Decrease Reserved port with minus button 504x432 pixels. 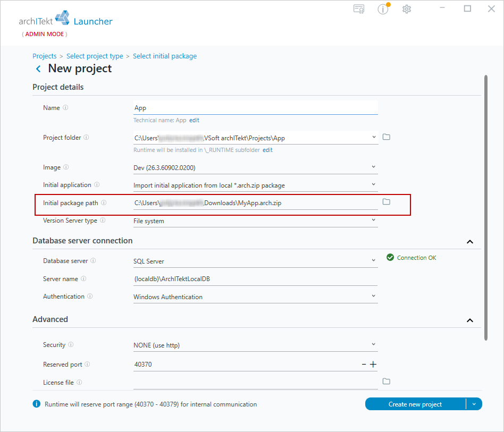(364, 364)
